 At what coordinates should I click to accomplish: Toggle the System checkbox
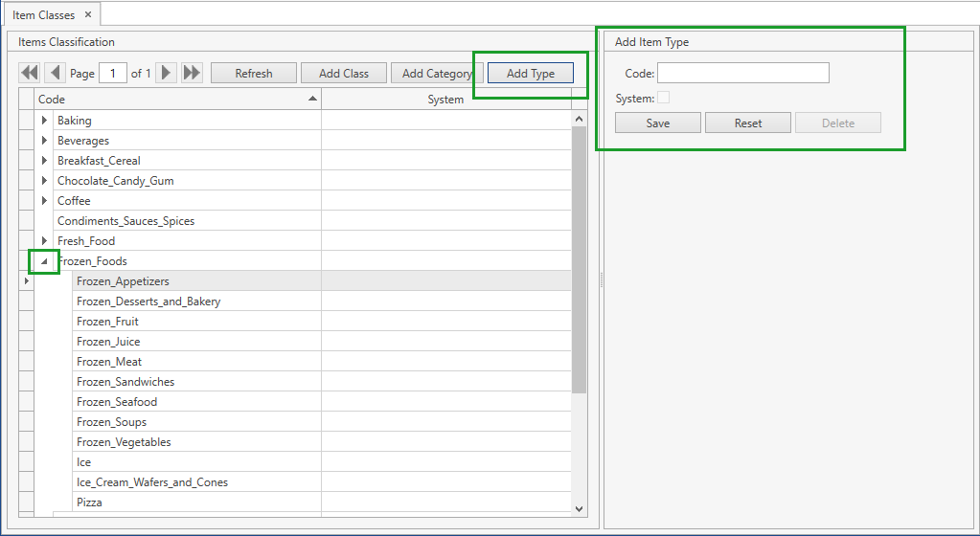663,98
